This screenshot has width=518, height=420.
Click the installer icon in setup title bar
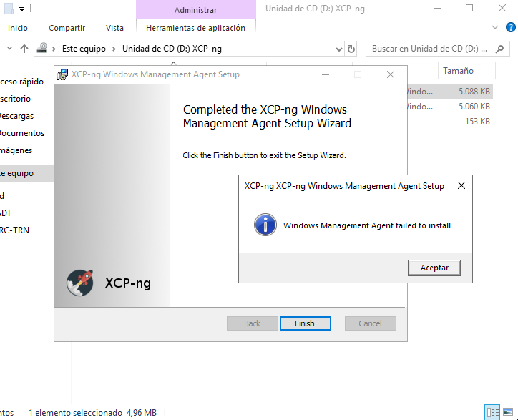[x=62, y=74]
